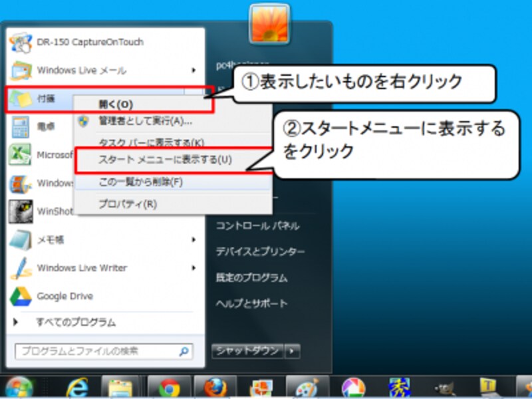Launch Google Chrome from the taskbar
Image resolution: width=532 pixels, height=399 pixels.
click(x=169, y=388)
